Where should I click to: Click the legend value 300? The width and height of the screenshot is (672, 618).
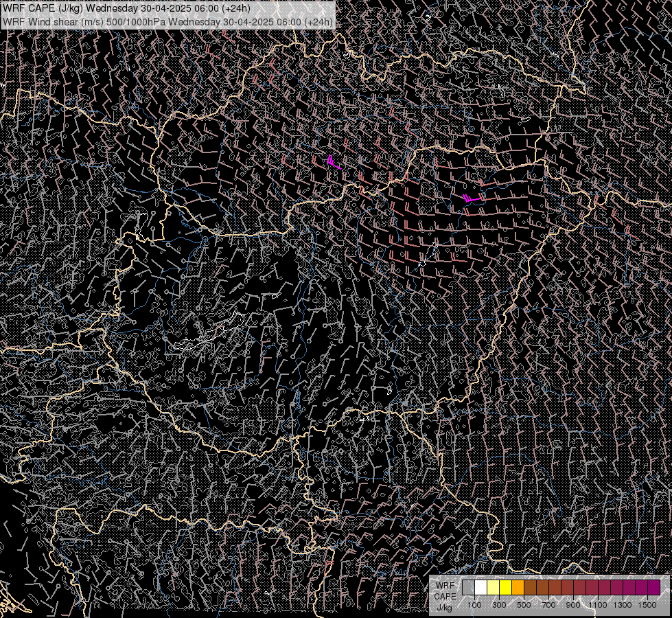[x=499, y=605]
